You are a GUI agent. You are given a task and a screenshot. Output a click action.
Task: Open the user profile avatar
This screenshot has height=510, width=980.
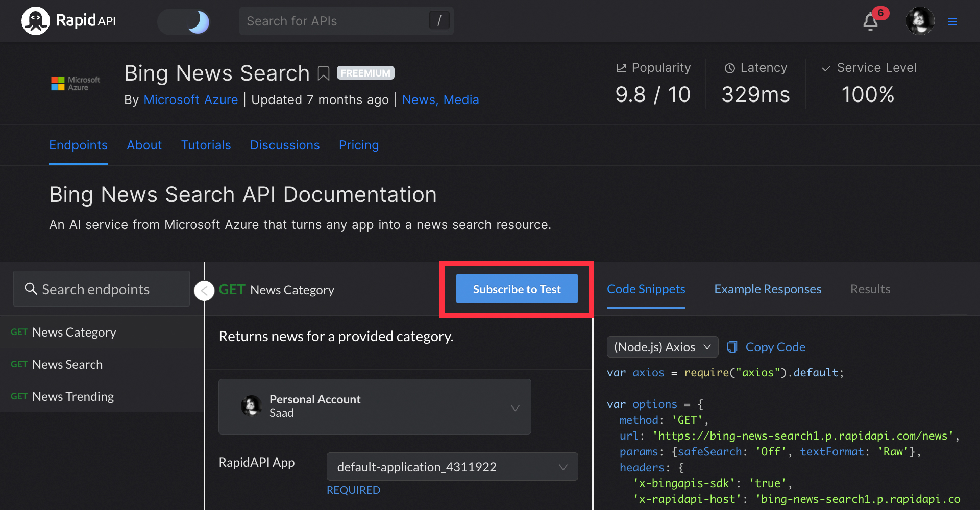(x=920, y=21)
